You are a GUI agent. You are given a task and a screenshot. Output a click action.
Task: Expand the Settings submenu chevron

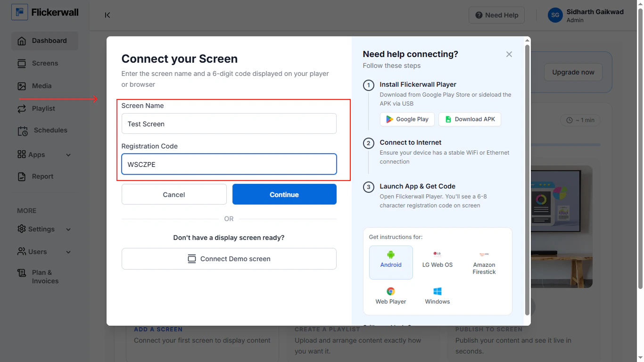(68, 230)
